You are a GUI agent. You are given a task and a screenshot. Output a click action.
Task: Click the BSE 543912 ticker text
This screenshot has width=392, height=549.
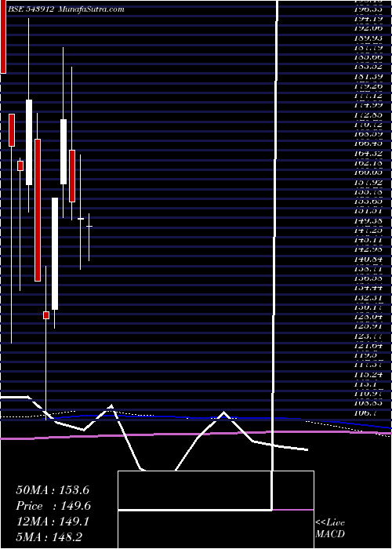(31, 9)
